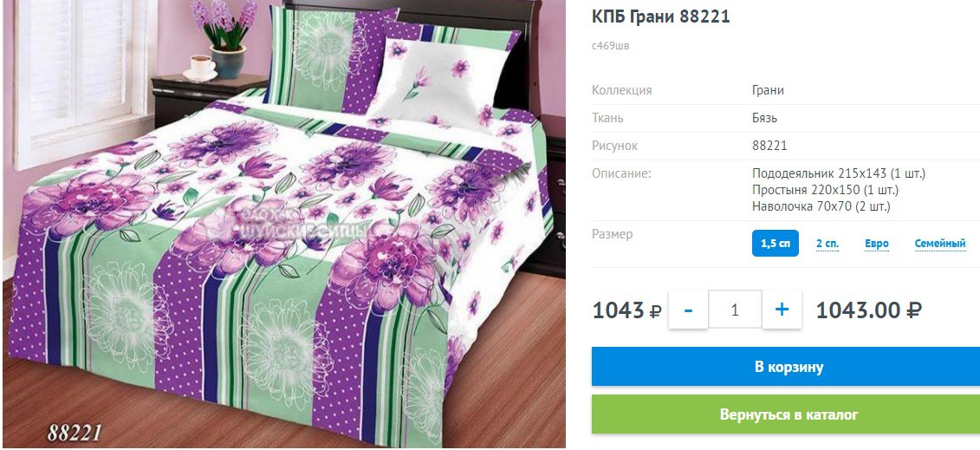This screenshot has height=450, width=980.
Task: Click the article code с469шв
Action: [x=611, y=46]
